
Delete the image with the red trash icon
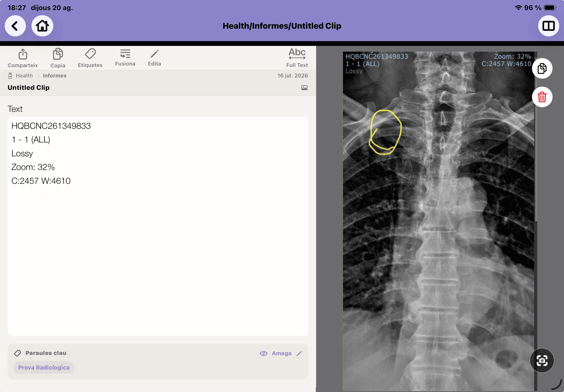pyautogui.click(x=542, y=97)
